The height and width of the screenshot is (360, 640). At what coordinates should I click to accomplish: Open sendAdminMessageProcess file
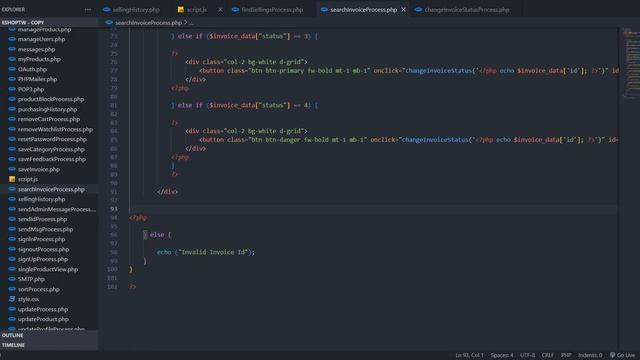[57, 209]
